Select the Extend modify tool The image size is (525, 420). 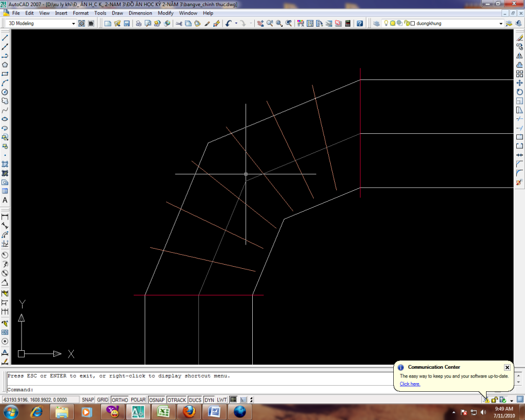(519, 128)
